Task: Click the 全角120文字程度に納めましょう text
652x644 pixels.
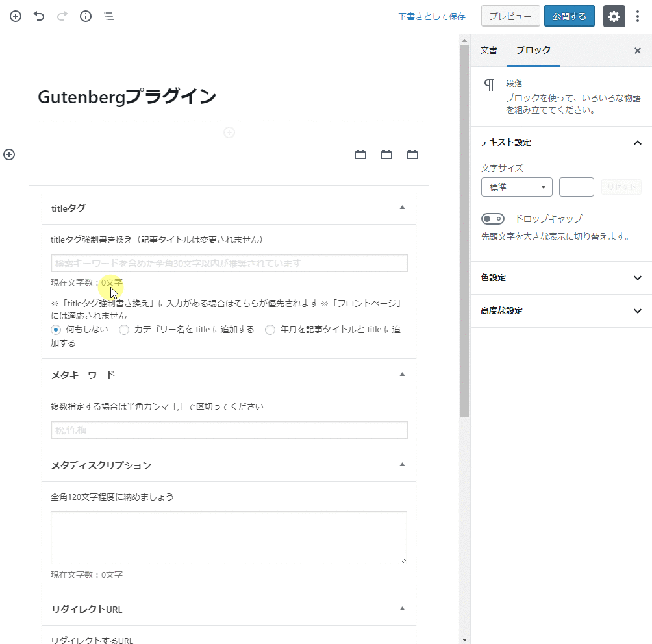Action: click(x=112, y=497)
